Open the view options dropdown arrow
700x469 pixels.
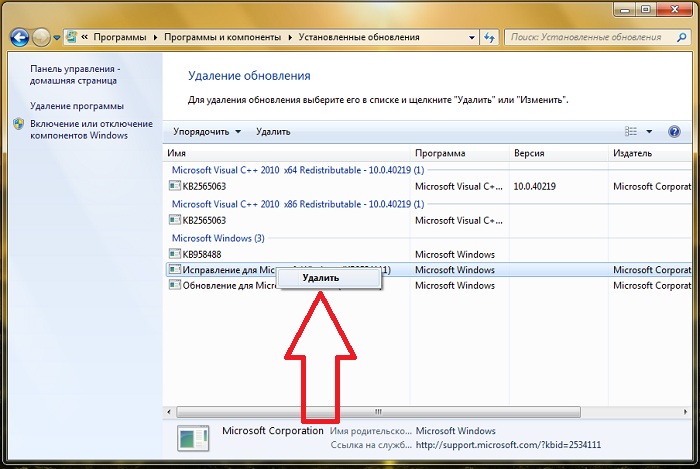pos(649,131)
